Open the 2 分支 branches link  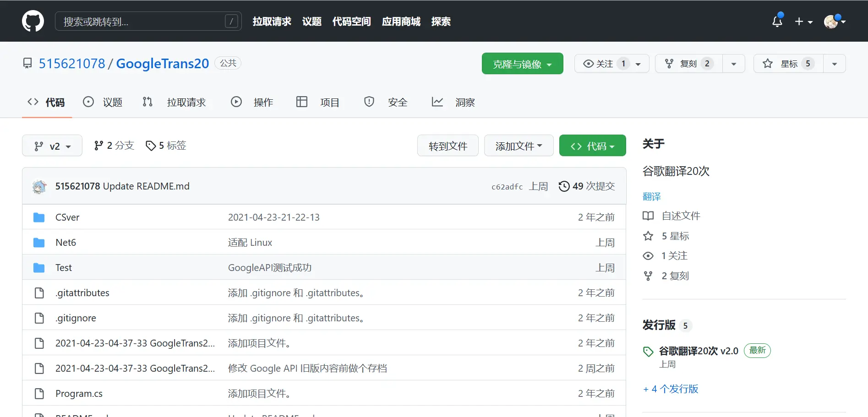[114, 146]
